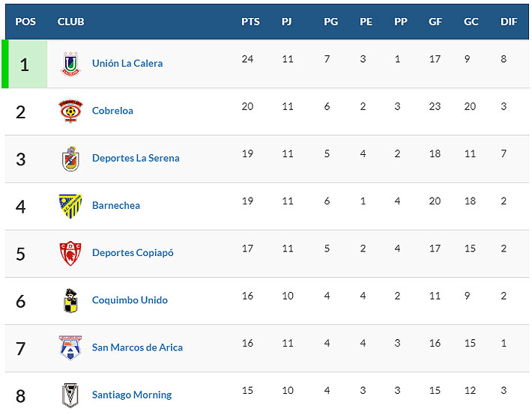This screenshot has height=414, width=532.
Task: Open the Deportes La Serena link
Action: [136, 158]
